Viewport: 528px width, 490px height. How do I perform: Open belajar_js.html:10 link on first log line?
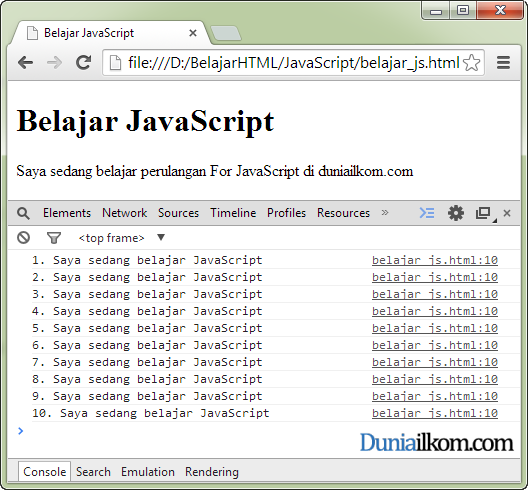pyautogui.click(x=435, y=260)
